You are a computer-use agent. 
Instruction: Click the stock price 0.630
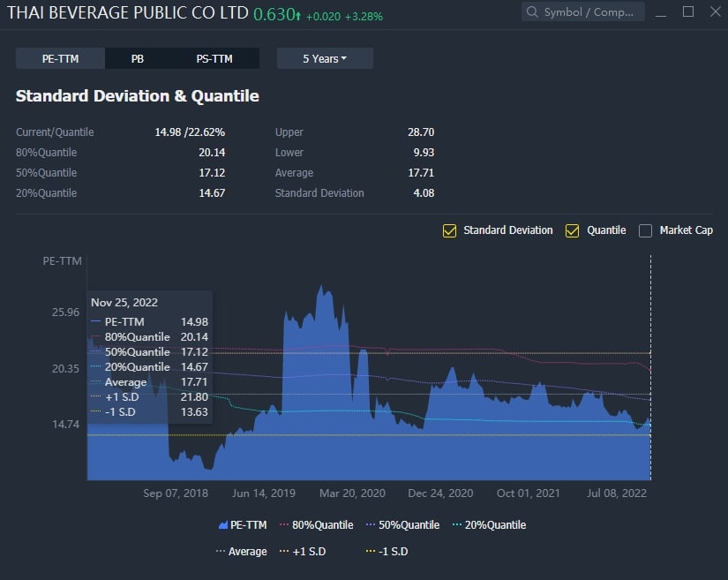(x=274, y=14)
